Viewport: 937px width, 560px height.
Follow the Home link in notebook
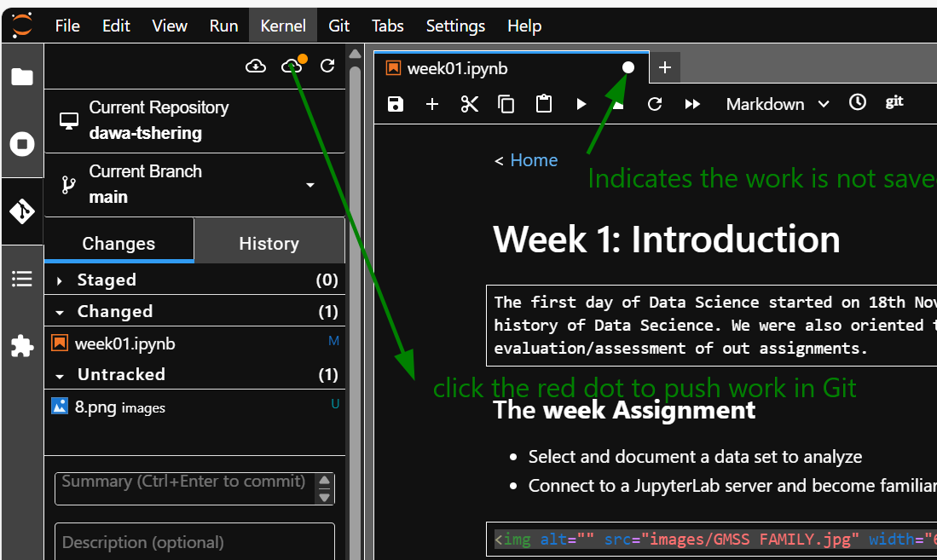(x=534, y=160)
